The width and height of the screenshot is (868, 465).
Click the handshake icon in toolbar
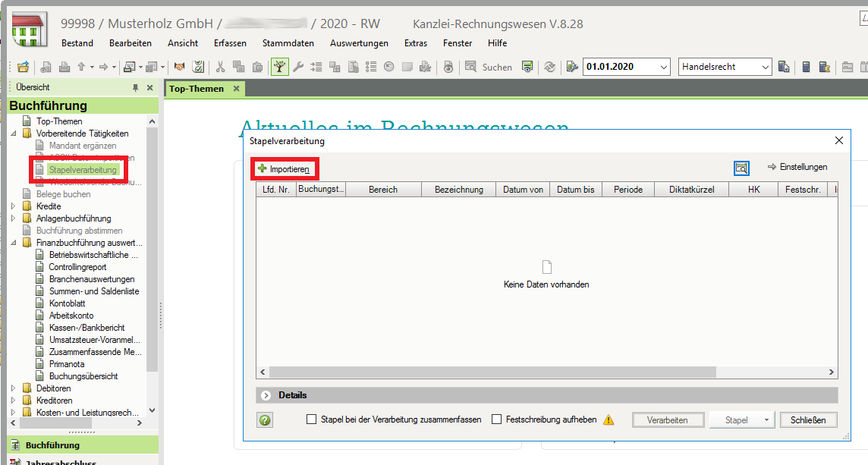click(x=180, y=67)
